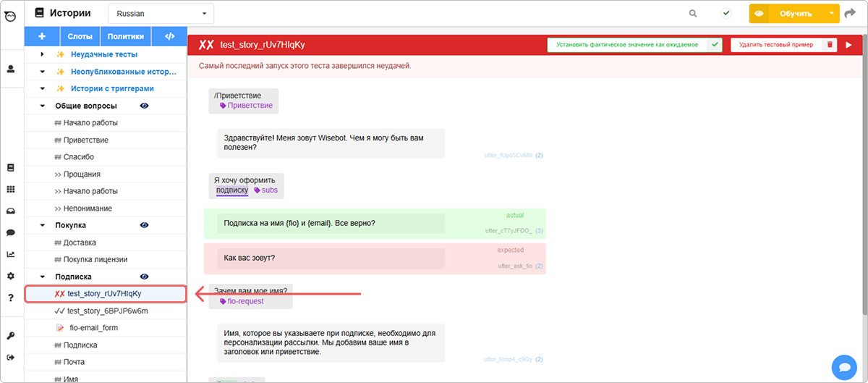Click the search magnifier icon in header

[x=693, y=13]
